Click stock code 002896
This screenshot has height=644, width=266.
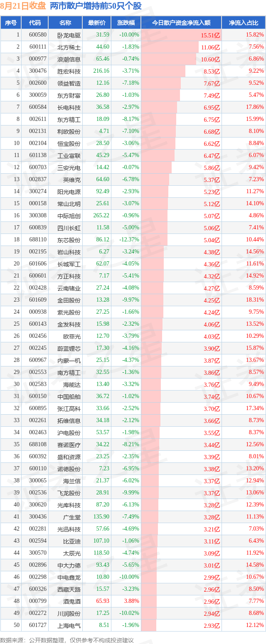click(38, 565)
